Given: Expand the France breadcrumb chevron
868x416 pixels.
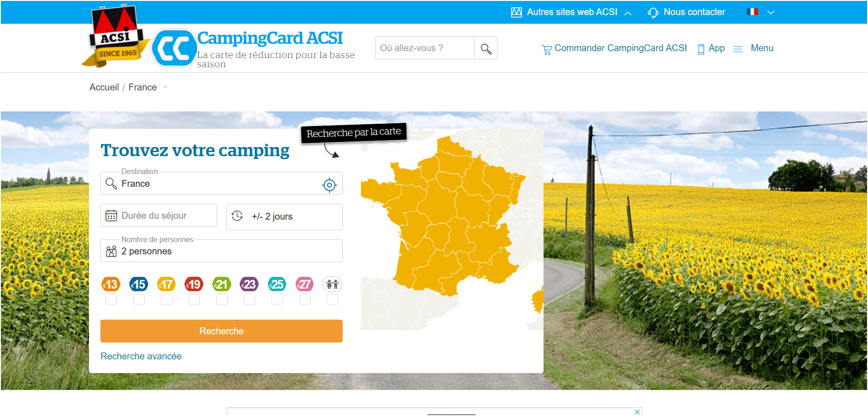Looking at the screenshot, I should click(165, 87).
